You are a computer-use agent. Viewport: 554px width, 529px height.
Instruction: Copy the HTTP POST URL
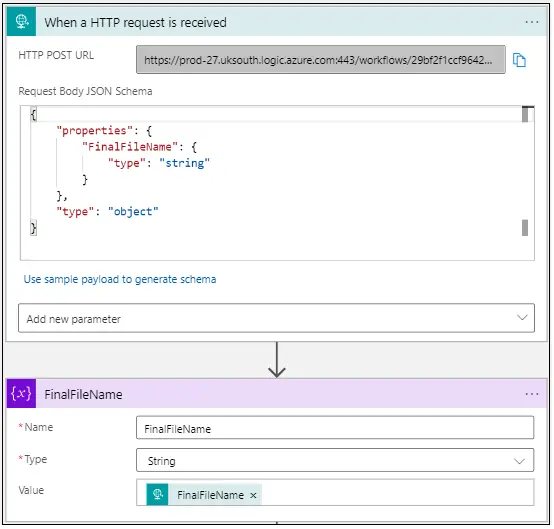pos(519,60)
